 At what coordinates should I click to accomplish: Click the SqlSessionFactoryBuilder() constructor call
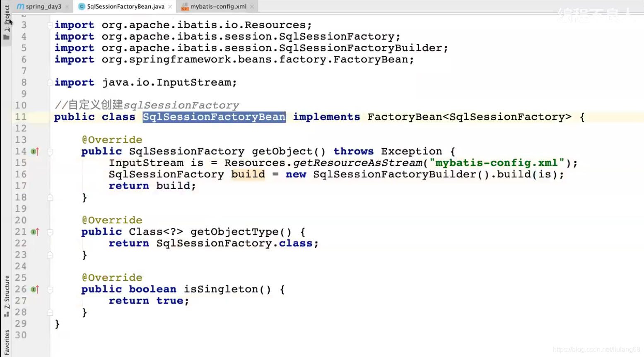pos(401,175)
